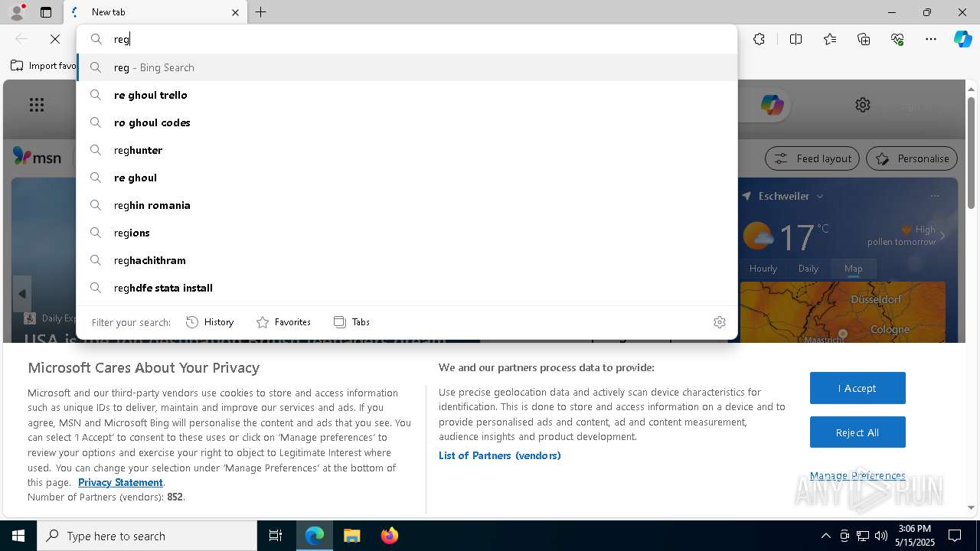Select the plain 're ghoul' suggestion

click(x=407, y=178)
